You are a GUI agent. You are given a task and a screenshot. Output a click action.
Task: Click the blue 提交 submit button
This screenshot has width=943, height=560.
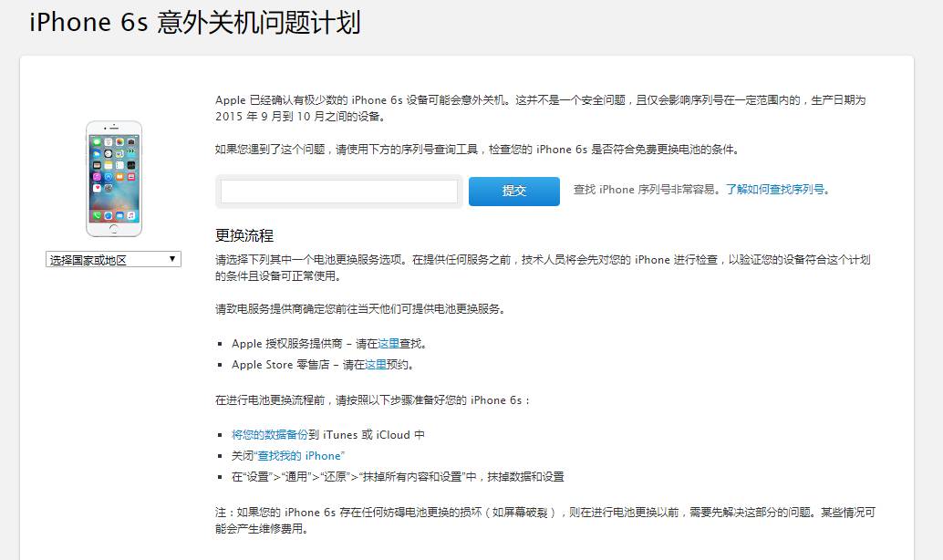click(514, 192)
